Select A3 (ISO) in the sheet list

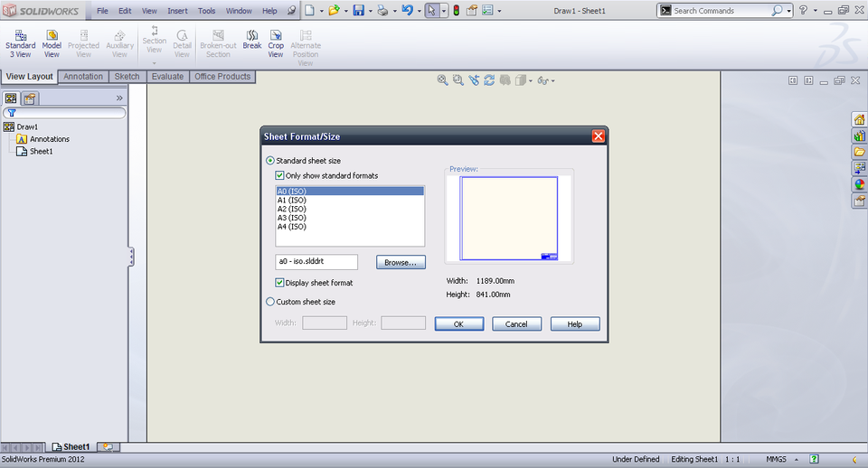pos(292,218)
